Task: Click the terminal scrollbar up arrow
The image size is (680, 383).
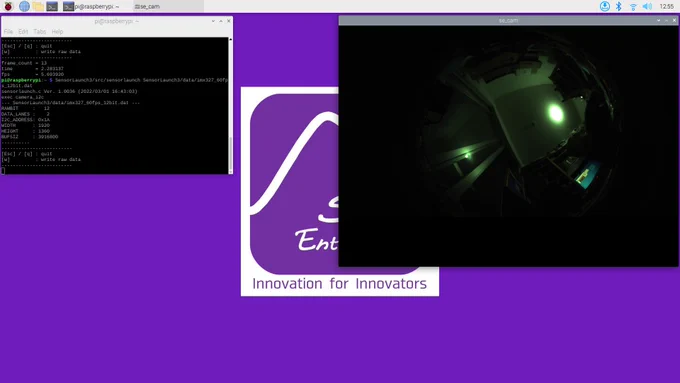Action: pyautogui.click(x=230, y=39)
